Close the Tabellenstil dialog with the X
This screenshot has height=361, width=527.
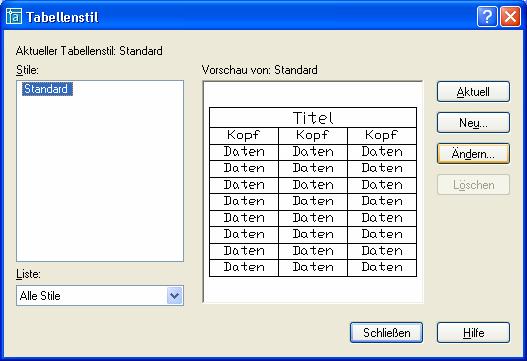(x=511, y=16)
